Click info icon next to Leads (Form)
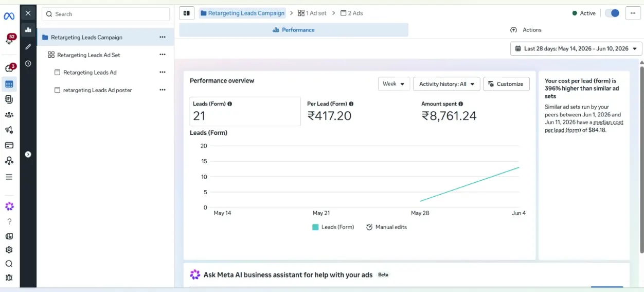The image size is (644, 292). tap(230, 104)
